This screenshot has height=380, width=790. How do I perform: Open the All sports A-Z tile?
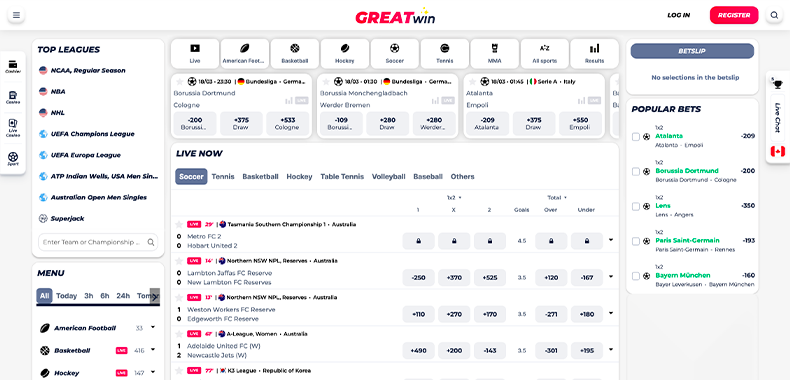(545, 53)
